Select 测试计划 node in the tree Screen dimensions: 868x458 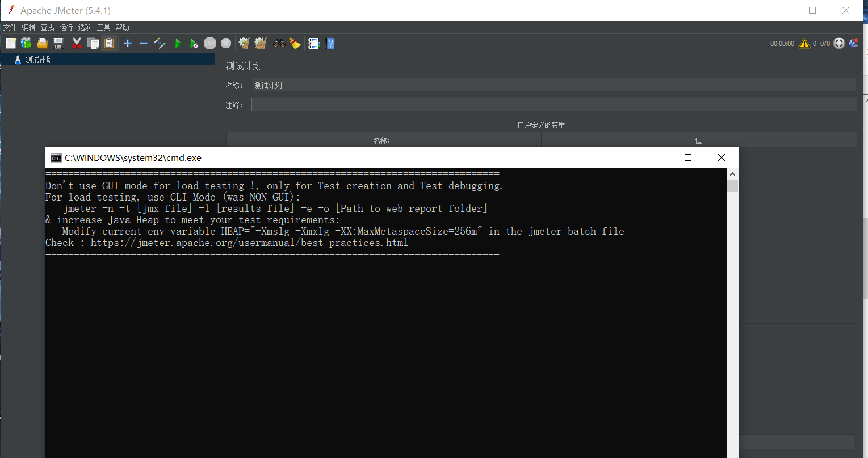[39, 60]
